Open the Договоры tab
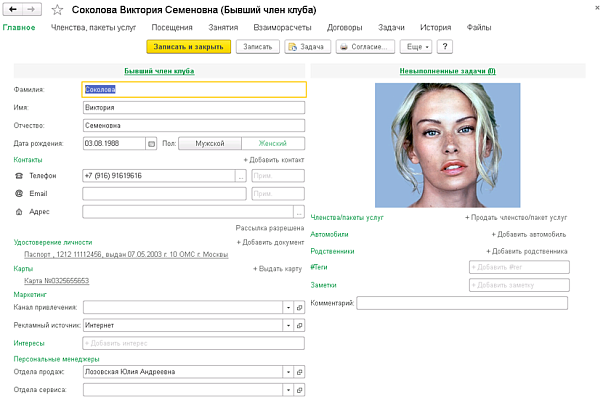 [343, 27]
